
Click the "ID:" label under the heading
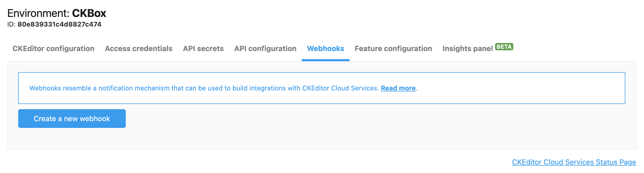click(x=11, y=24)
